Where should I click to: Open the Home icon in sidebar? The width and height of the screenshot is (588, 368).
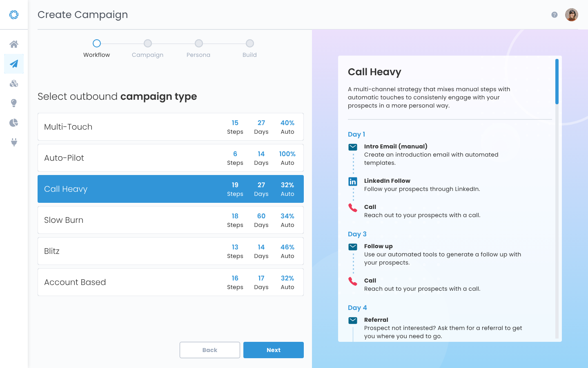(14, 44)
